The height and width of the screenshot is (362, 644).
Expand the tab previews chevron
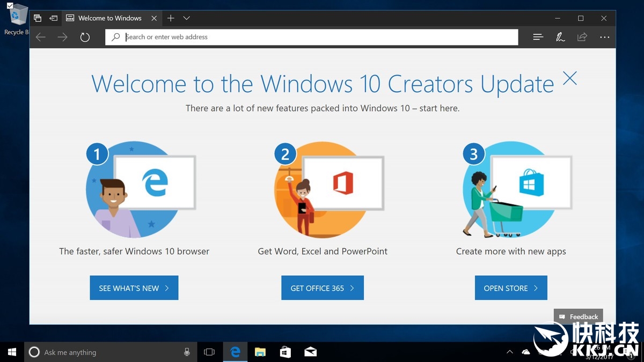coord(186,18)
